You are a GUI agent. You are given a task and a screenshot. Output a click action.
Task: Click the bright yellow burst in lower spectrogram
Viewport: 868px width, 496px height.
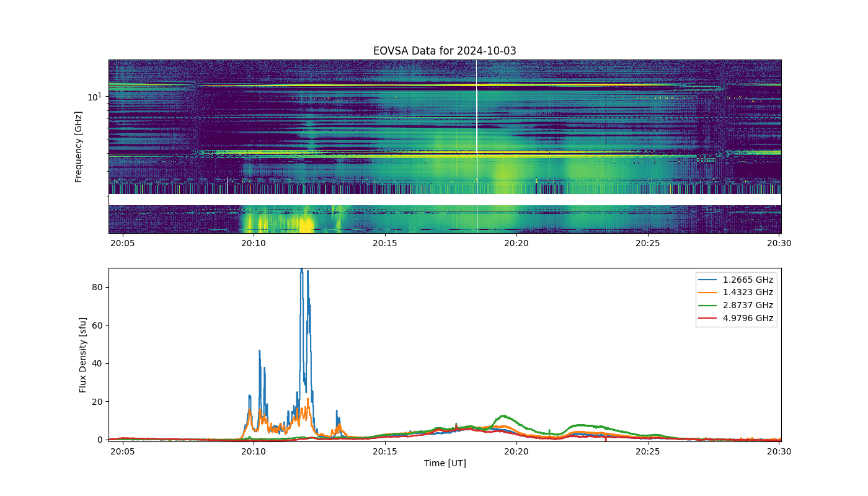click(304, 221)
